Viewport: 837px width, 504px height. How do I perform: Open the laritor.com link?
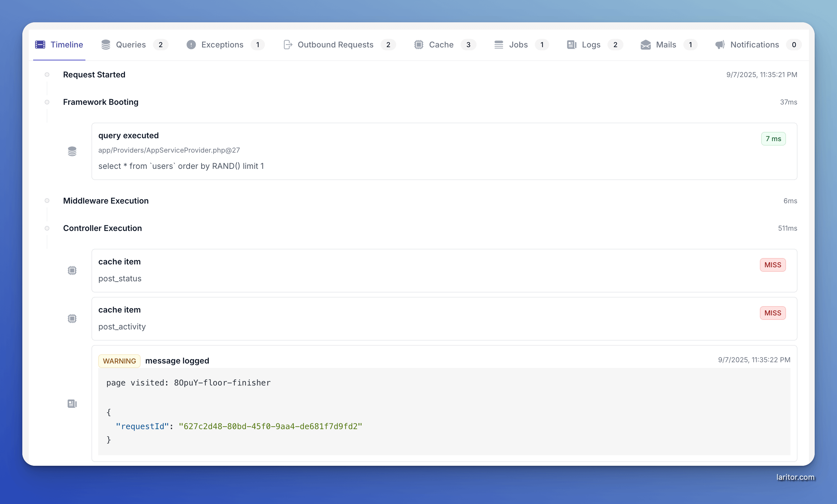(x=795, y=477)
